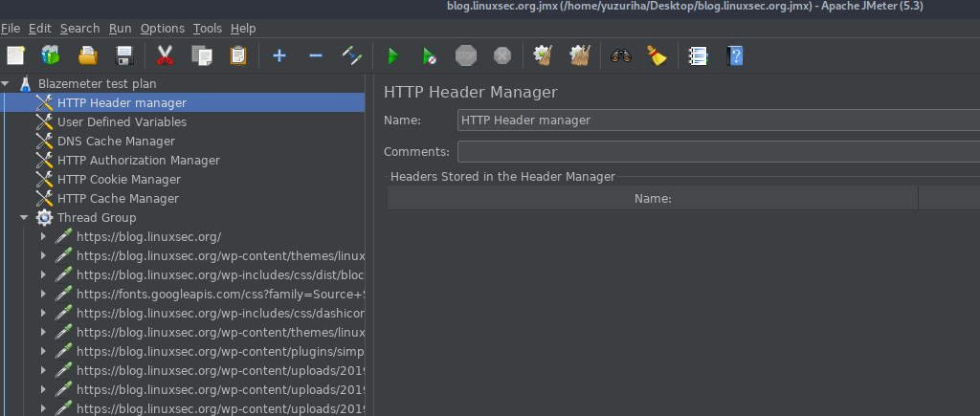Open the Run menu
This screenshot has height=416, width=980.
click(x=120, y=28)
